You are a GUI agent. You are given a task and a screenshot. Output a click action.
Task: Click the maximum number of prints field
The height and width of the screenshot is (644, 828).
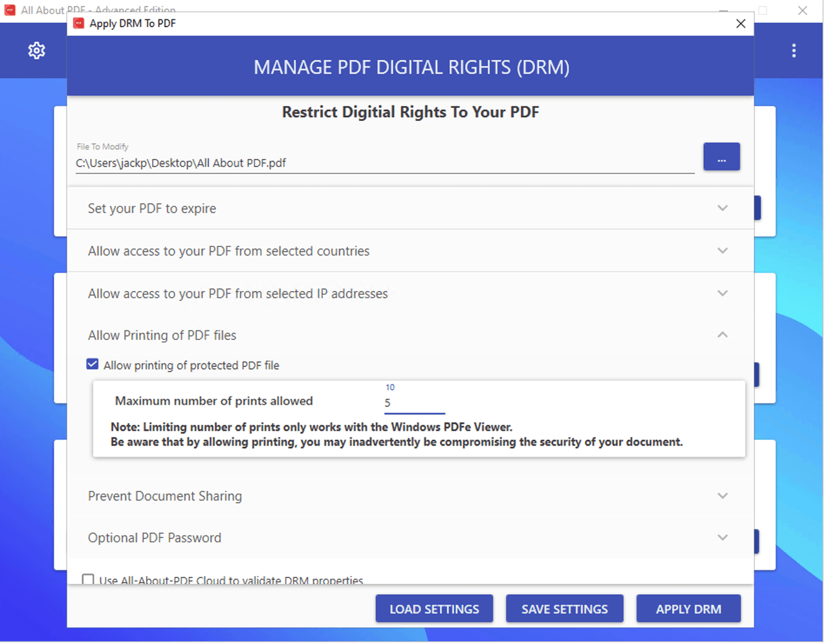coord(415,403)
